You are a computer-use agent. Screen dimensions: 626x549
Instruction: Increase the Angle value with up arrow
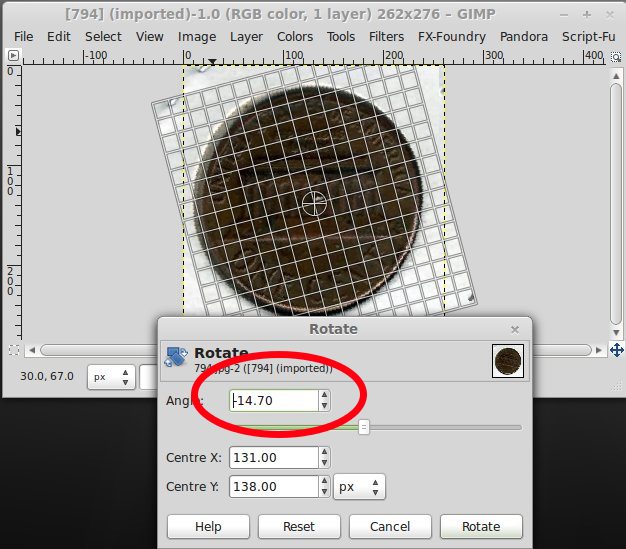click(x=324, y=395)
